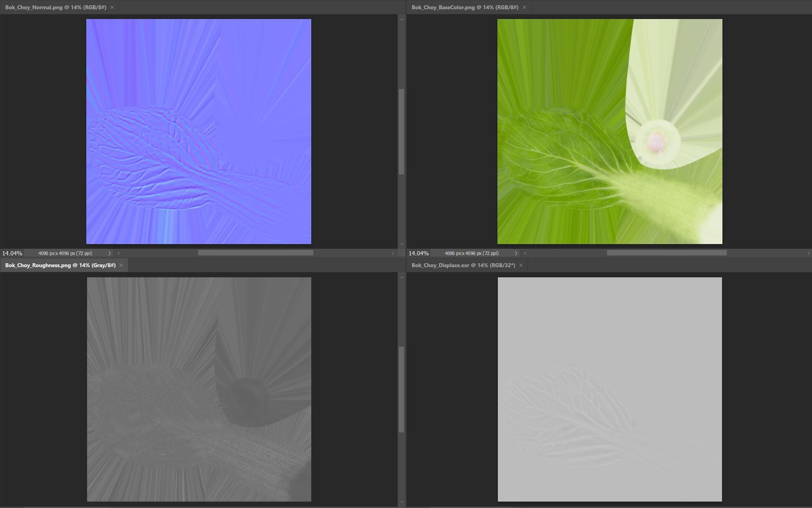The image size is (812, 508).
Task: Open status info arrow in BaseColor document bar
Action: (x=516, y=253)
